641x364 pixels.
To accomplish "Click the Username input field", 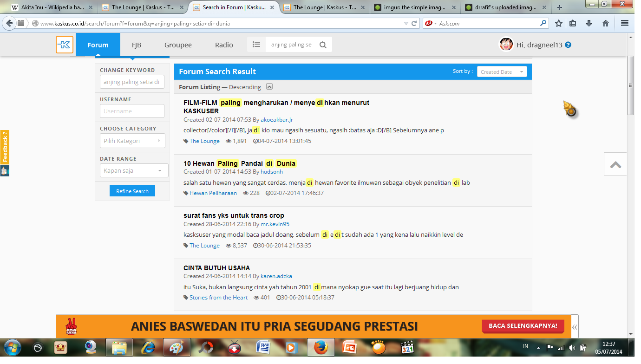I will click(132, 111).
